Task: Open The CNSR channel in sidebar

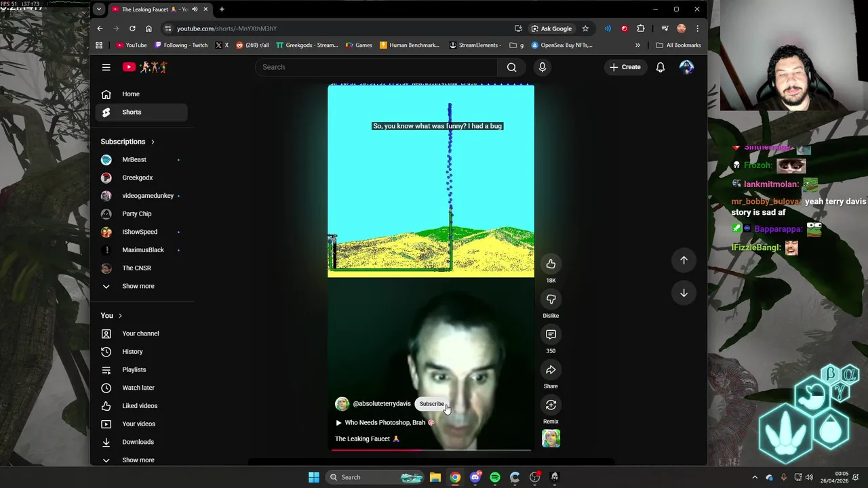Action: pos(140,268)
